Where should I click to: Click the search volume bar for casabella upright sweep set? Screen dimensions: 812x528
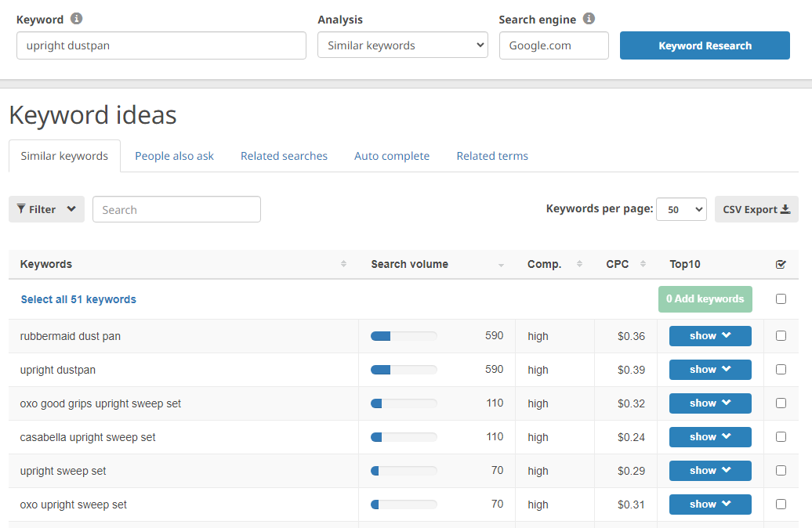coord(403,436)
